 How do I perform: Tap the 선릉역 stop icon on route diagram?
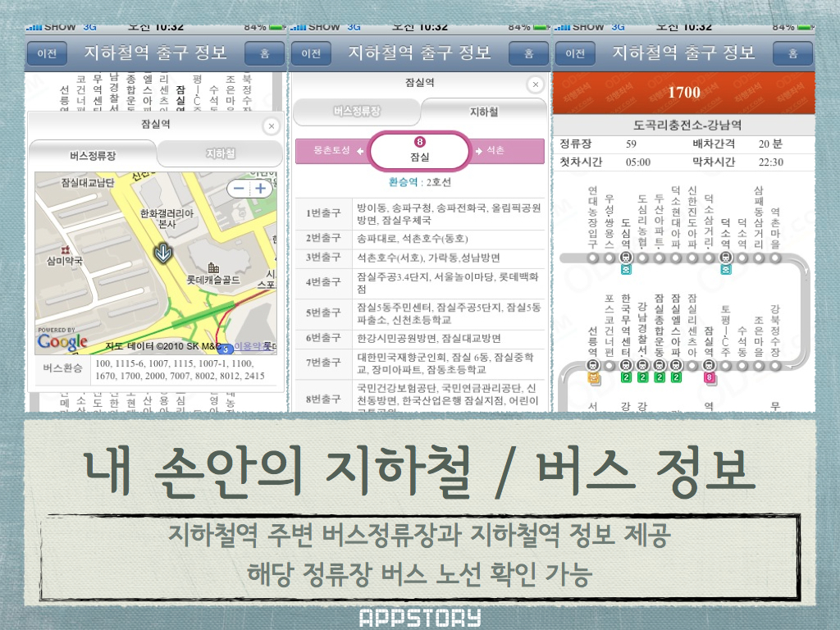pyautogui.click(x=593, y=365)
